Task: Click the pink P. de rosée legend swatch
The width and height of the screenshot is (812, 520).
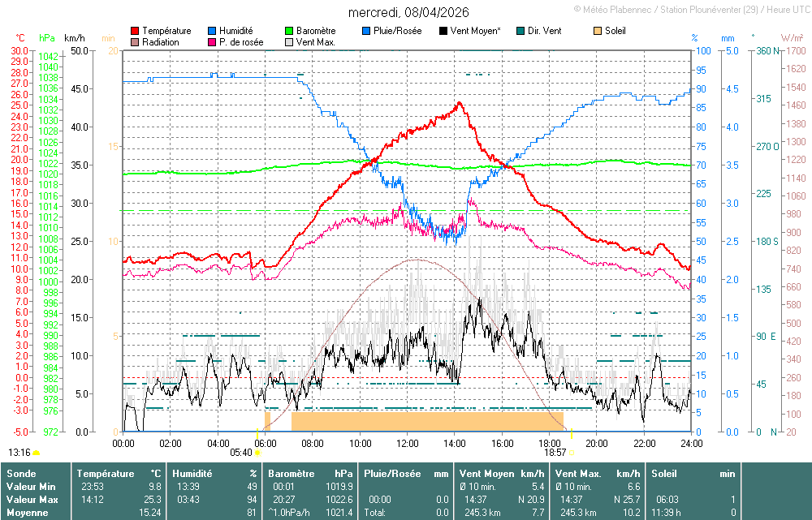Action: point(213,42)
